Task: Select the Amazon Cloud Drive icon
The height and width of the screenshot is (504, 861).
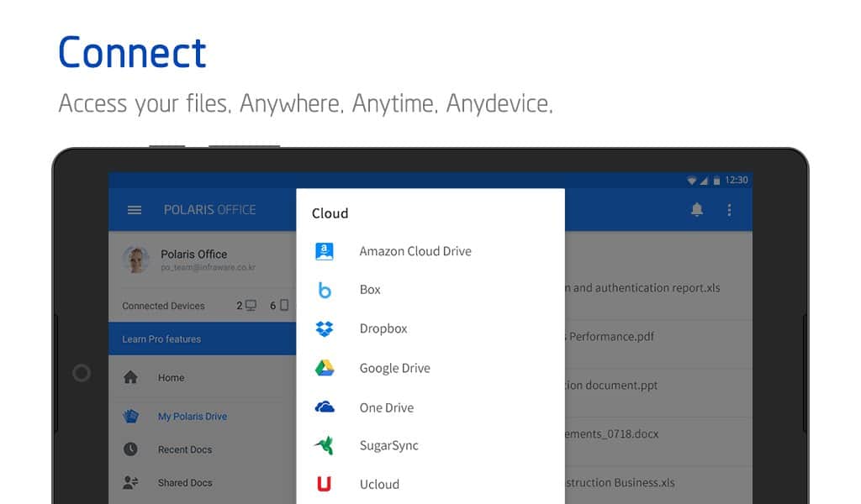Action: click(x=325, y=251)
